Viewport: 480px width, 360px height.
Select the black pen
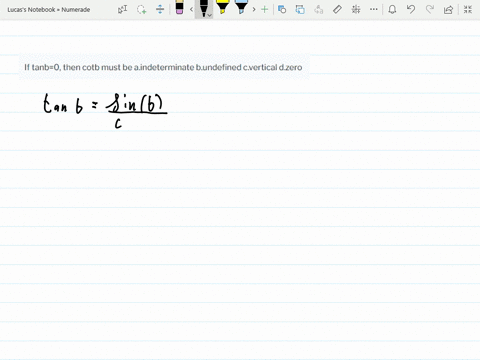(x=203, y=8)
